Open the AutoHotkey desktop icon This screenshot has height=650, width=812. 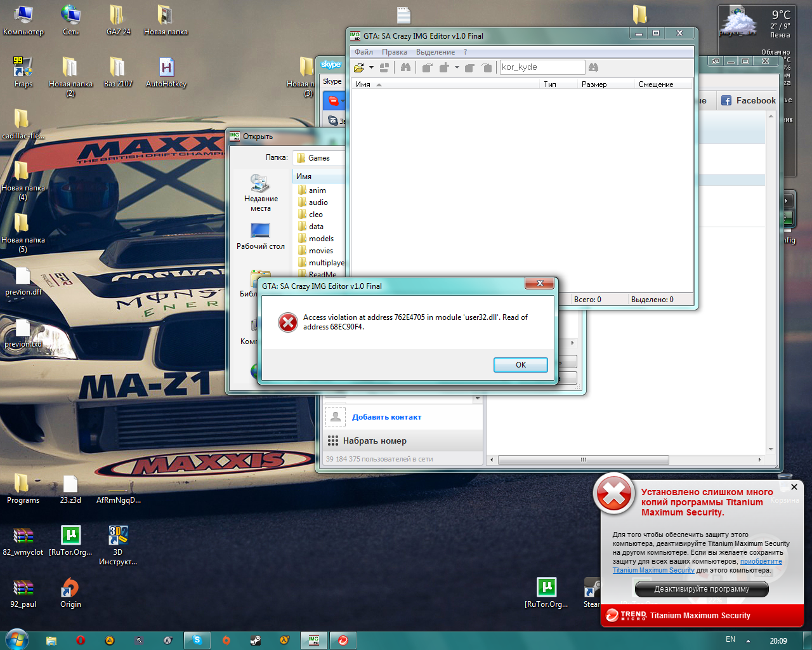click(166, 72)
